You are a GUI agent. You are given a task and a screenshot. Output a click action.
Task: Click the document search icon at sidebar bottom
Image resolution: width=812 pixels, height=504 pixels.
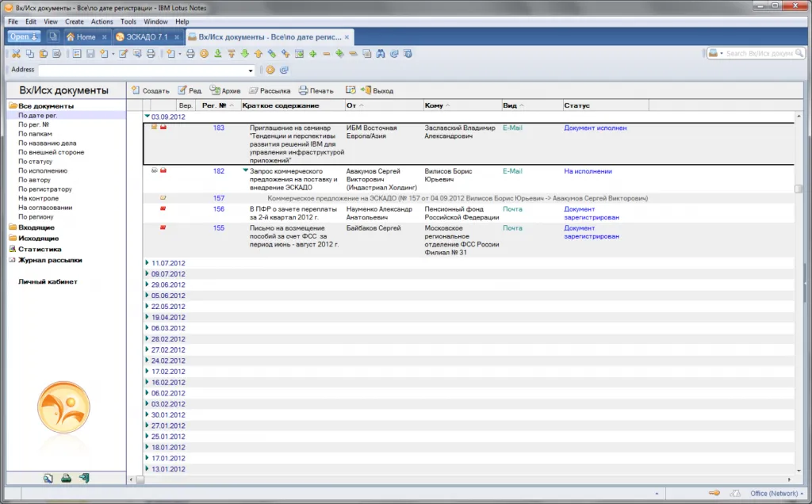(48, 478)
